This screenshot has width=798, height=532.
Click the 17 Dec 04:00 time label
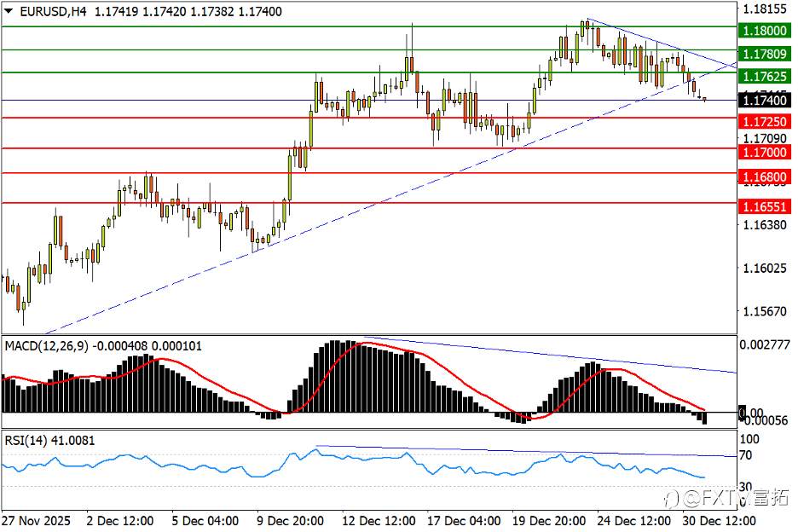pyautogui.click(x=464, y=521)
